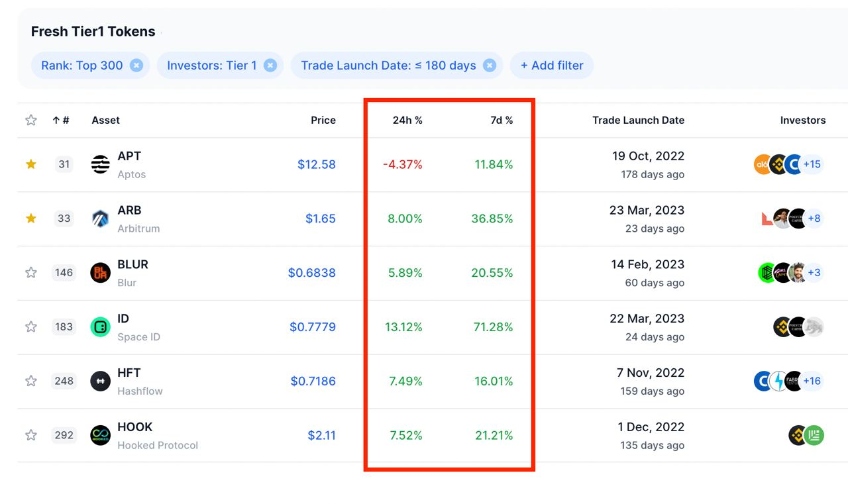The height and width of the screenshot is (504, 848).
Task: Sort by rank # column header
Action: point(61,120)
